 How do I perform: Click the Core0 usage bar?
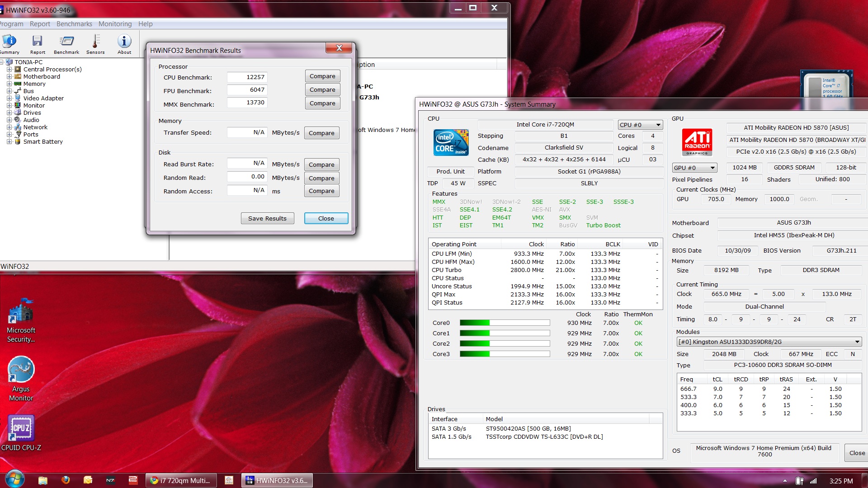pyautogui.click(x=505, y=323)
